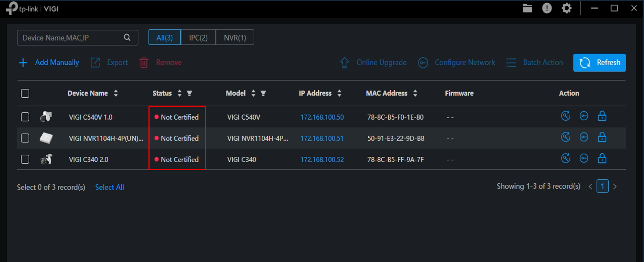Go to the previous page of records
644x262 pixels.
[590, 186]
